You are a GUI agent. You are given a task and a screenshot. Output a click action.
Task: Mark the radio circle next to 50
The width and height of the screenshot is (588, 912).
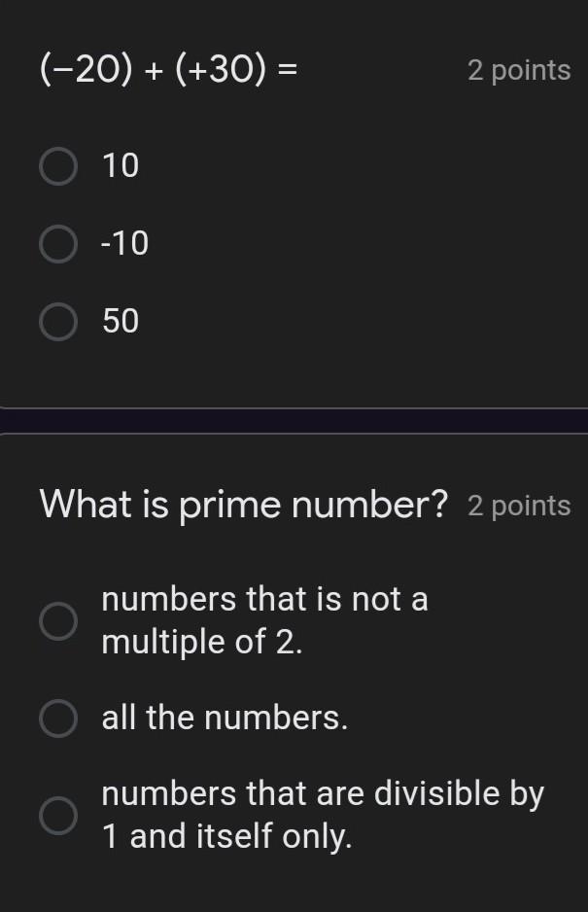(x=58, y=322)
